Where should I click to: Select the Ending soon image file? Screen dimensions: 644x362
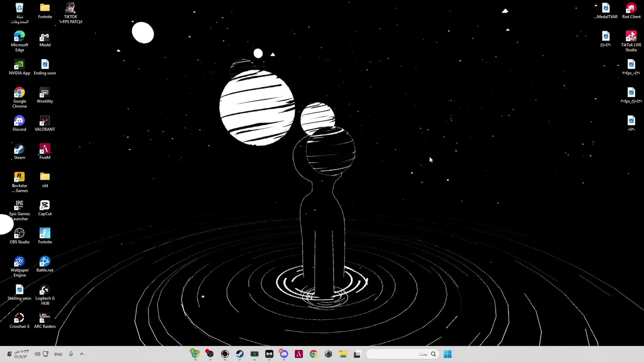click(x=45, y=67)
